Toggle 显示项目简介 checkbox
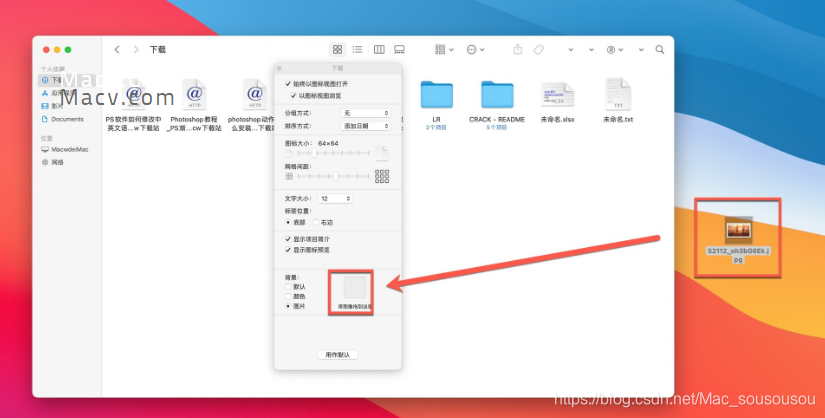Screen dimensions: 825x418 [x=288, y=239]
